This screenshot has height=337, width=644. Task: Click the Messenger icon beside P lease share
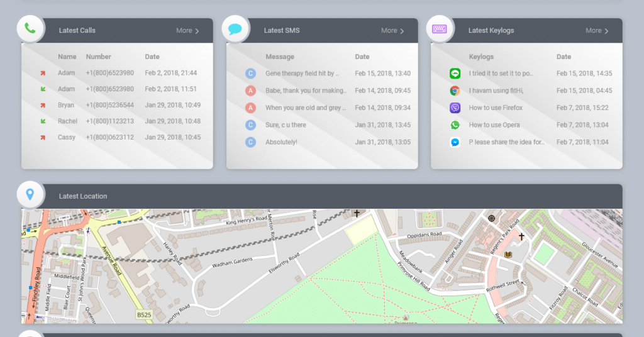point(455,143)
